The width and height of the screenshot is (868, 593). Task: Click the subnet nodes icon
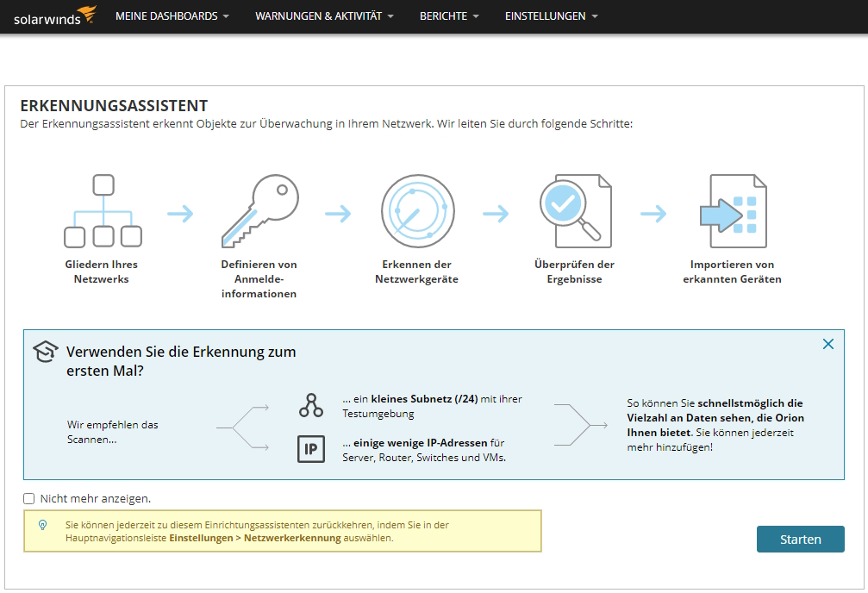pos(311,405)
